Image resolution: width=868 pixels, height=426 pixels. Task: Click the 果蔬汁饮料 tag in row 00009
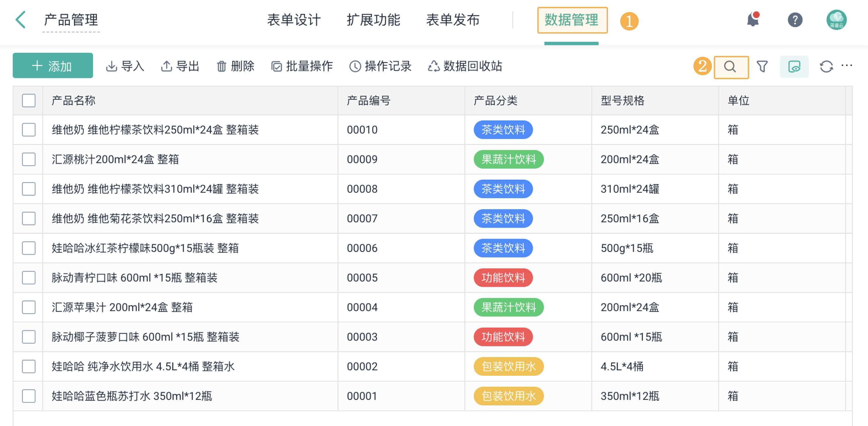[508, 159]
